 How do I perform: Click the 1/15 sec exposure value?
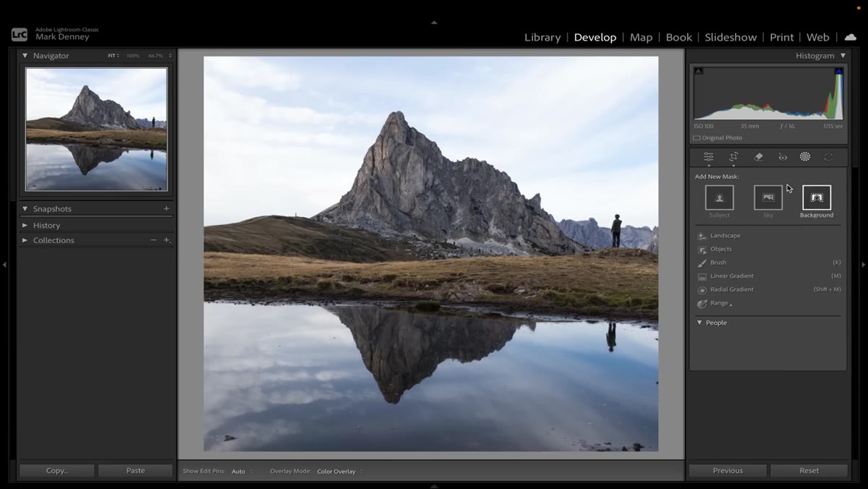click(x=833, y=126)
